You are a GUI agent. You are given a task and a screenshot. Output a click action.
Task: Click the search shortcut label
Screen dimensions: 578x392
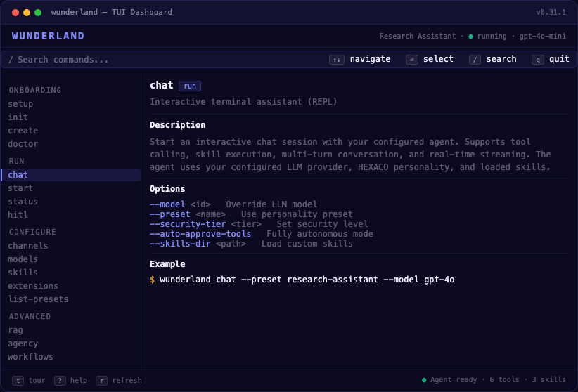(501, 59)
